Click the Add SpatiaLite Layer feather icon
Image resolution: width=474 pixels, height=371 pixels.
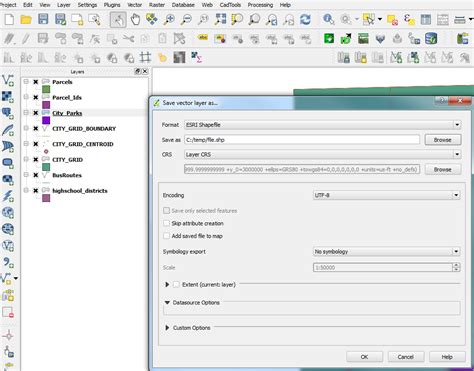(8, 130)
